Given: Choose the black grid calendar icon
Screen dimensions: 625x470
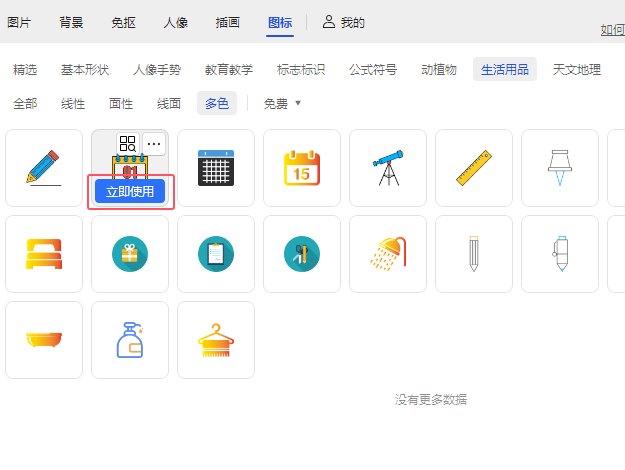Looking at the screenshot, I should tap(216, 168).
